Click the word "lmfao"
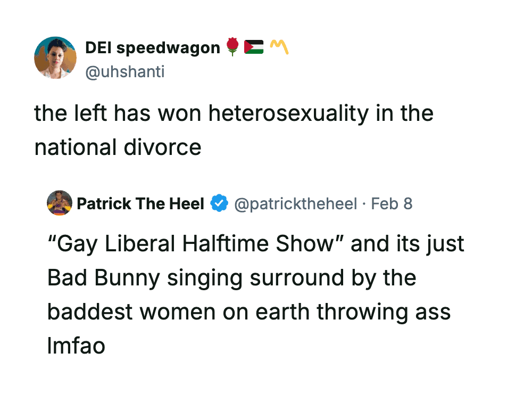This screenshot has width=532, height=410. (x=76, y=346)
